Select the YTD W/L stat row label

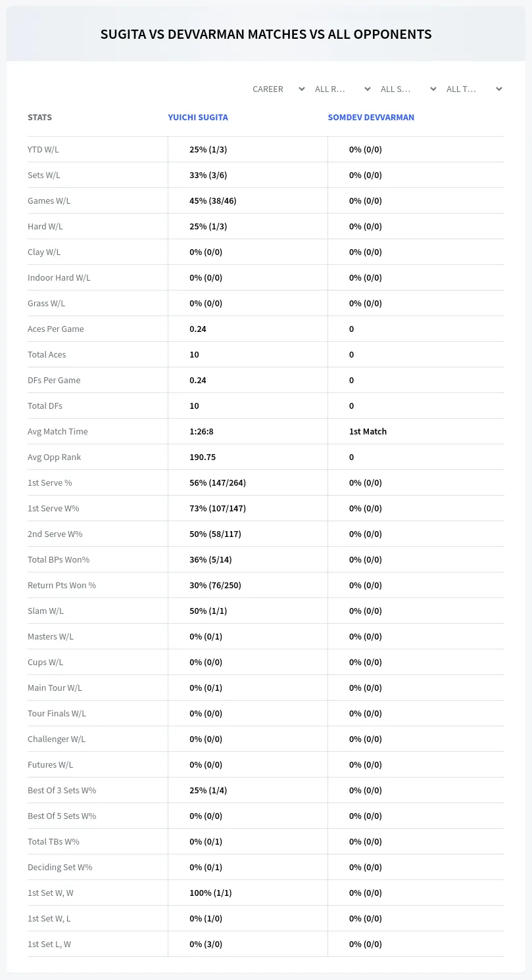[x=43, y=149]
